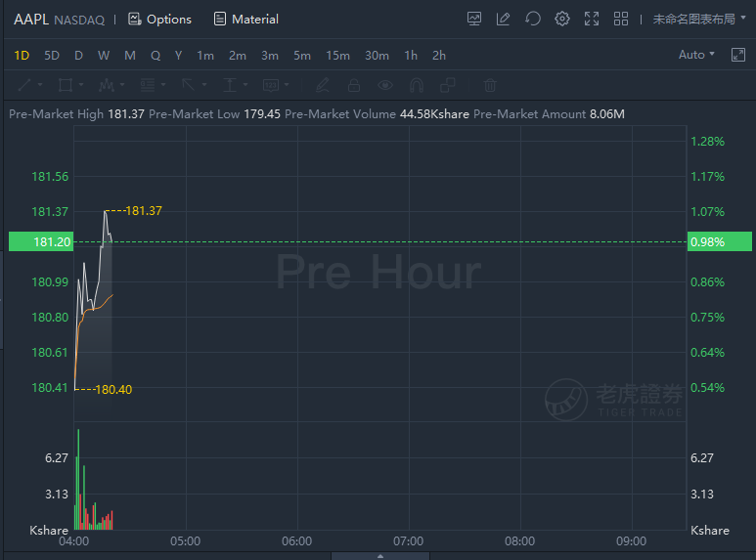
Task: Click the 181.37 high marker label
Action: tap(144, 210)
